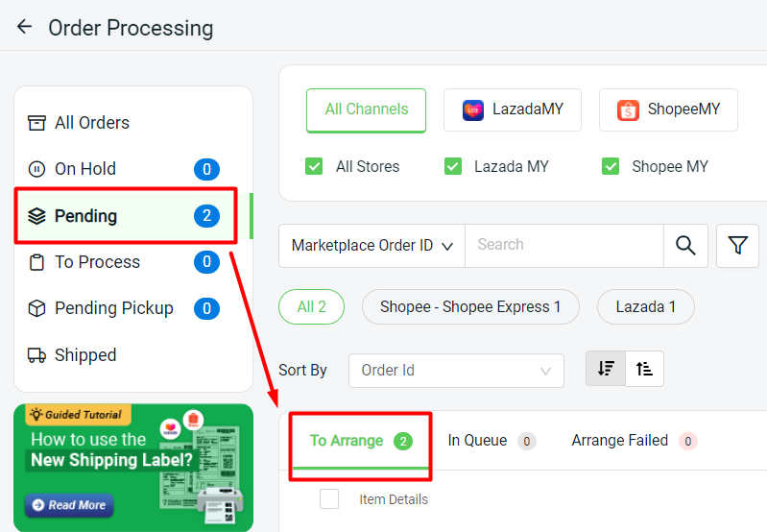Go back using the back arrow

[24, 27]
